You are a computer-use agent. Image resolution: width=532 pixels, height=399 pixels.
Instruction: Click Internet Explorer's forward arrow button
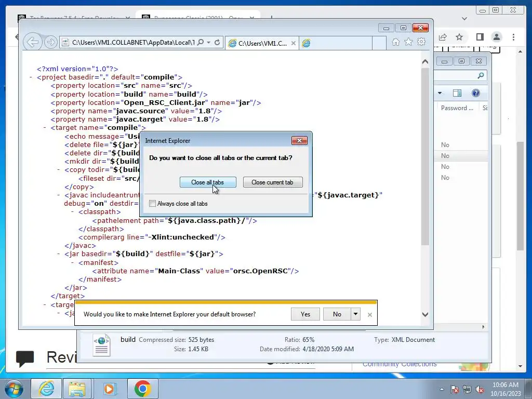click(x=50, y=42)
